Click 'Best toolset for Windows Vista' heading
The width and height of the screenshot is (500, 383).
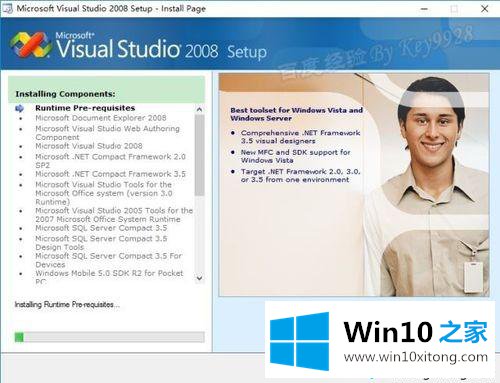tap(296, 114)
